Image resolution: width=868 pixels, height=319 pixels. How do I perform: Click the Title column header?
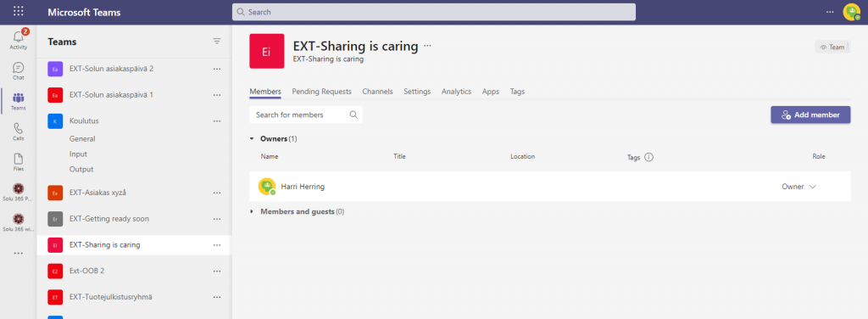coord(400,157)
